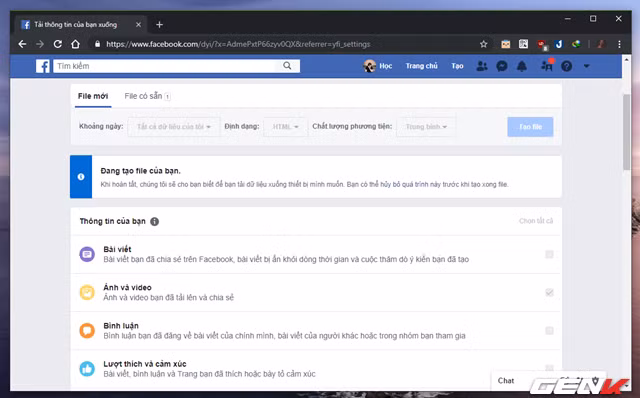Close the Tải thông tin của bạn tab
Image resolution: width=640 pixels, height=398 pixels.
pos(138,24)
